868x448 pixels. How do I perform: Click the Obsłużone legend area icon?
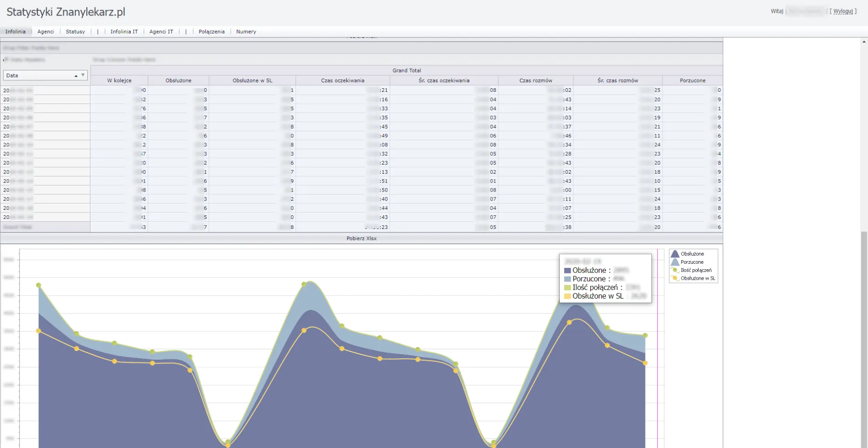tap(675, 254)
